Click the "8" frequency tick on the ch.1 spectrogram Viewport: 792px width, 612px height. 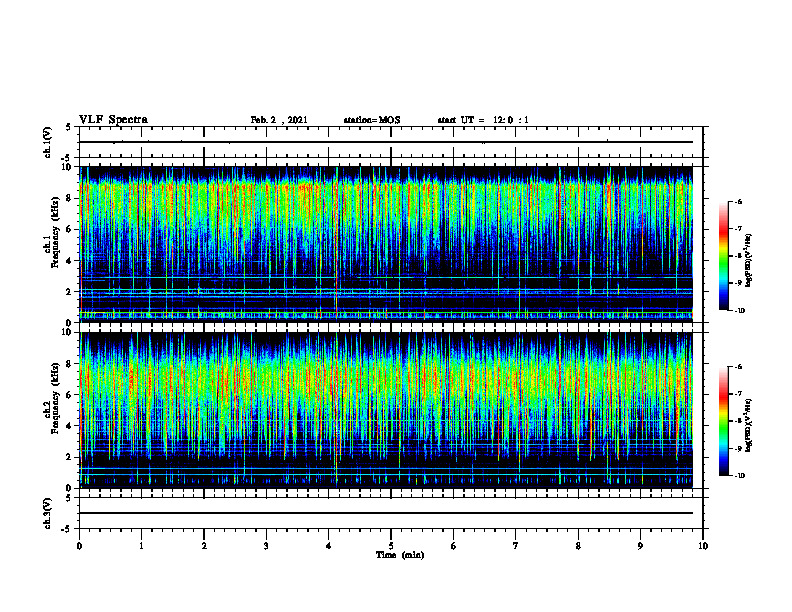69,198
